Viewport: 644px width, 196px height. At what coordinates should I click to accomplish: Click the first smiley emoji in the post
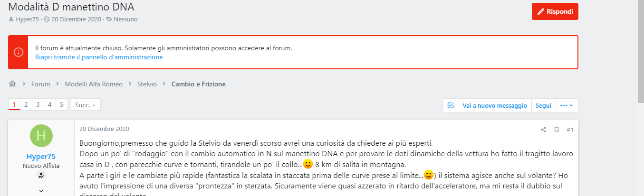(308, 164)
